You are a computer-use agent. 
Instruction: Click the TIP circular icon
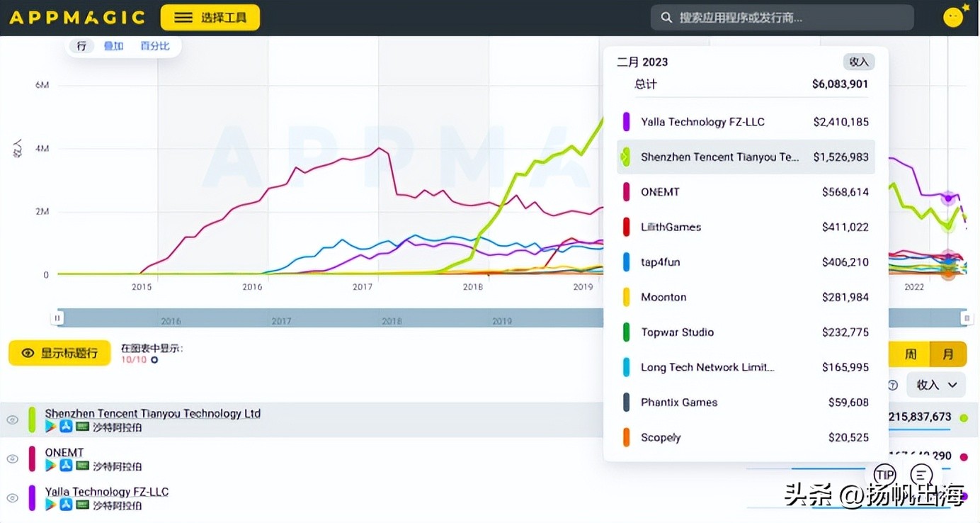(x=884, y=474)
